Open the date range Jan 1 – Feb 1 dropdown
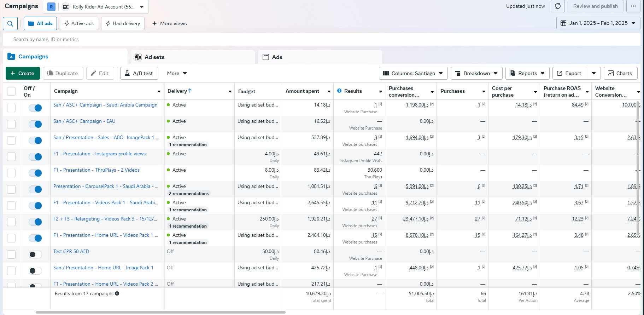 (598, 23)
